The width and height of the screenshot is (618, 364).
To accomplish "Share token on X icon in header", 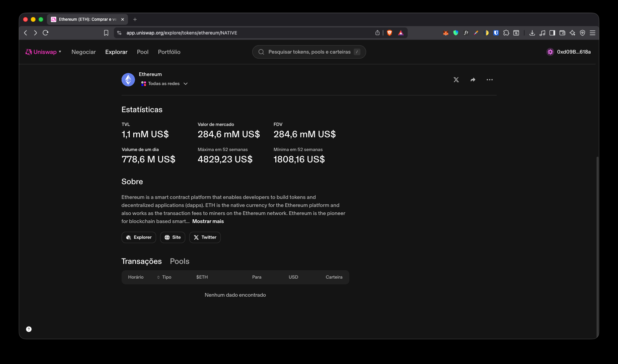I will pos(456,80).
